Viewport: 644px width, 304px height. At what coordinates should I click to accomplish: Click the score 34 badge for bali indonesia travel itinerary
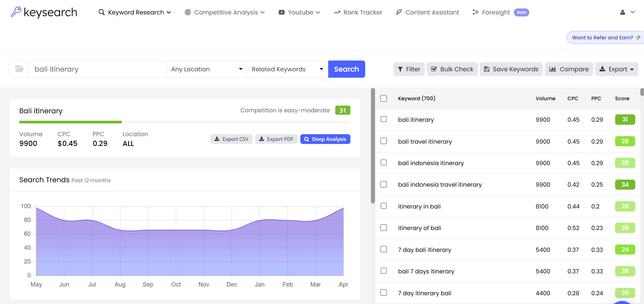625,184
